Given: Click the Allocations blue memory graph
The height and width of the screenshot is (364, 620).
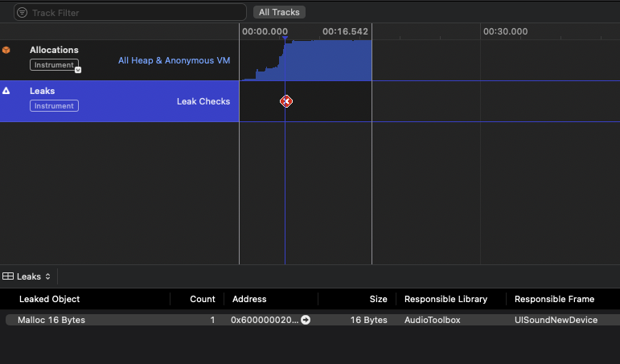Looking at the screenshot, I should 306,60.
